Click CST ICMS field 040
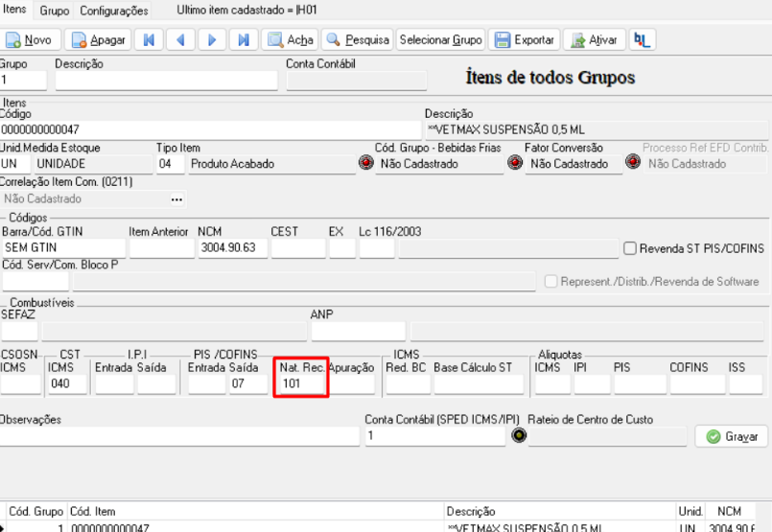The width and height of the screenshot is (772, 532). 67,384
